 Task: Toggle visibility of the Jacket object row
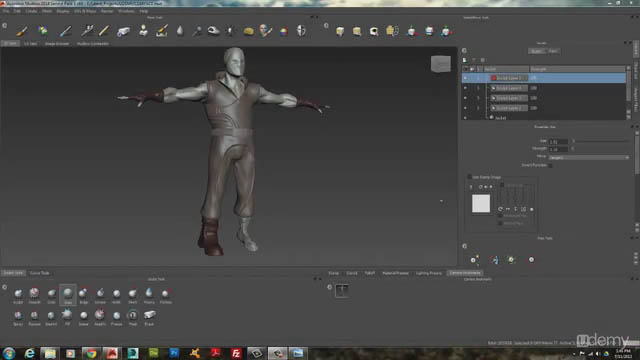point(465,118)
